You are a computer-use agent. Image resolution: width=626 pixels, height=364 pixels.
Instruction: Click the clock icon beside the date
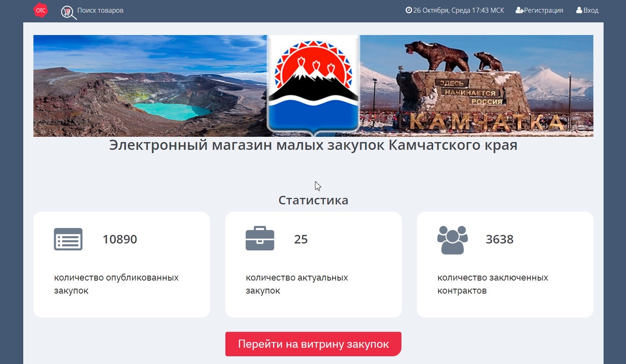tap(408, 10)
